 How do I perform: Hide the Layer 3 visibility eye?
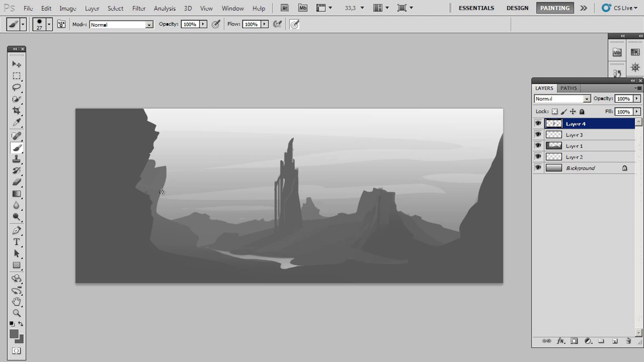coord(538,134)
